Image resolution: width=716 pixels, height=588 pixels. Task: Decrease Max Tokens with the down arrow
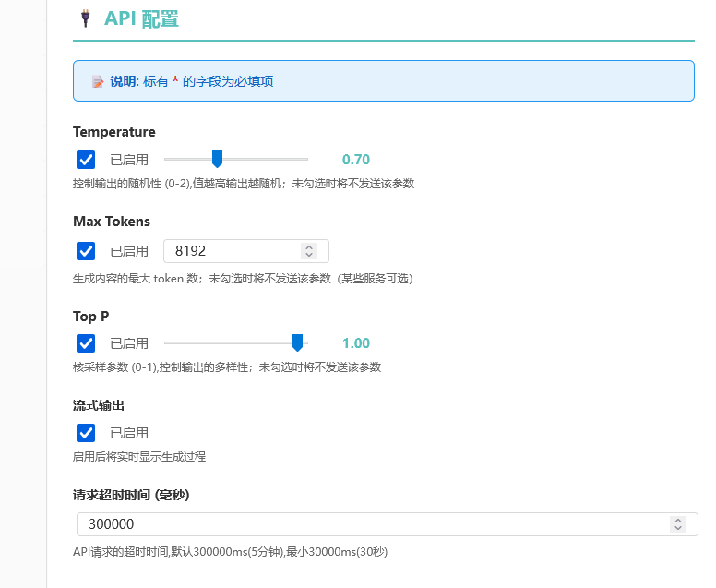[x=309, y=255]
